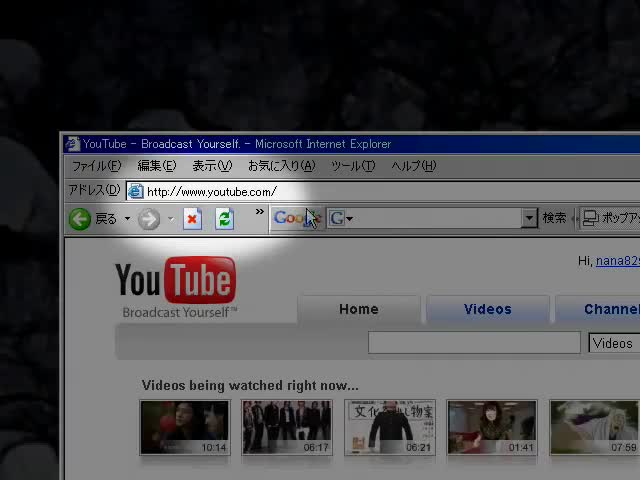The height and width of the screenshot is (480, 640).
Task: Click the green Refresh page icon
Action: 224,219
